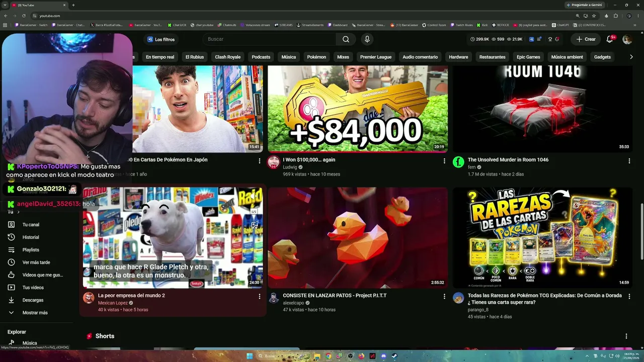This screenshot has width=644, height=362.
Task: Click the YouTube Buscar search field
Action: [x=270, y=39]
